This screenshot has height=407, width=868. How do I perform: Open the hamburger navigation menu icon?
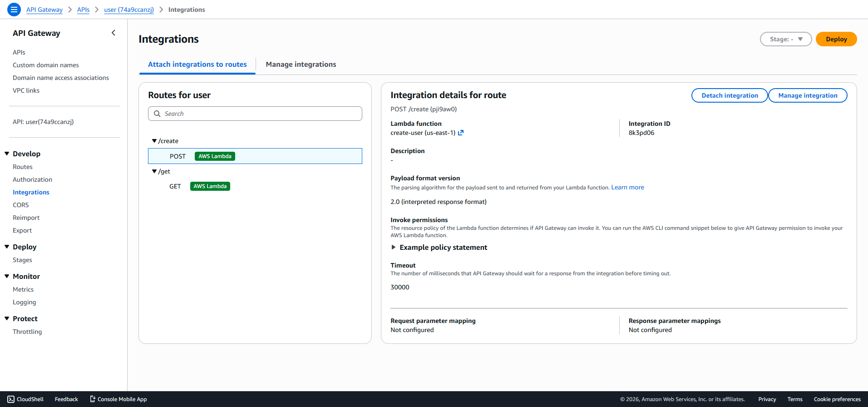[14, 9]
